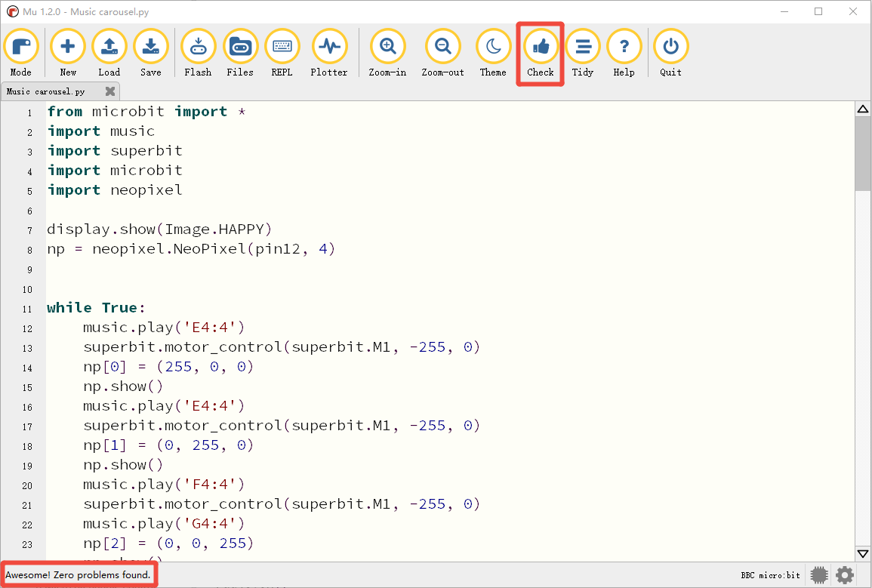Save the current script
Screen dimensions: 872x588
coord(151,54)
